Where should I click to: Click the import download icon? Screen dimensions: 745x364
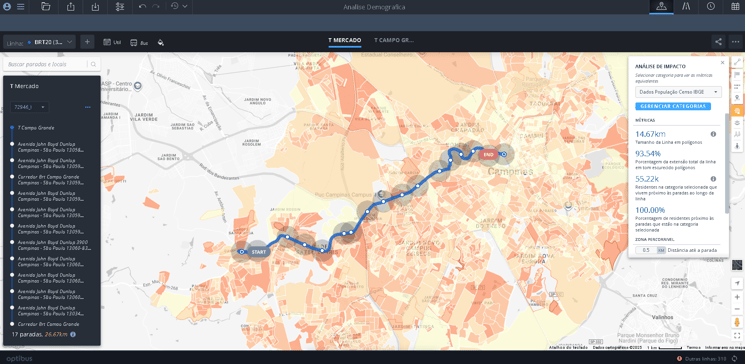95,7
